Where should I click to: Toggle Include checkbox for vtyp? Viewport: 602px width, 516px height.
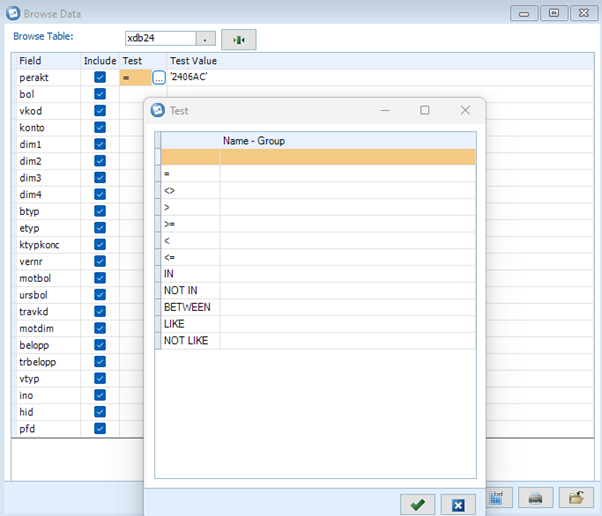pos(100,379)
